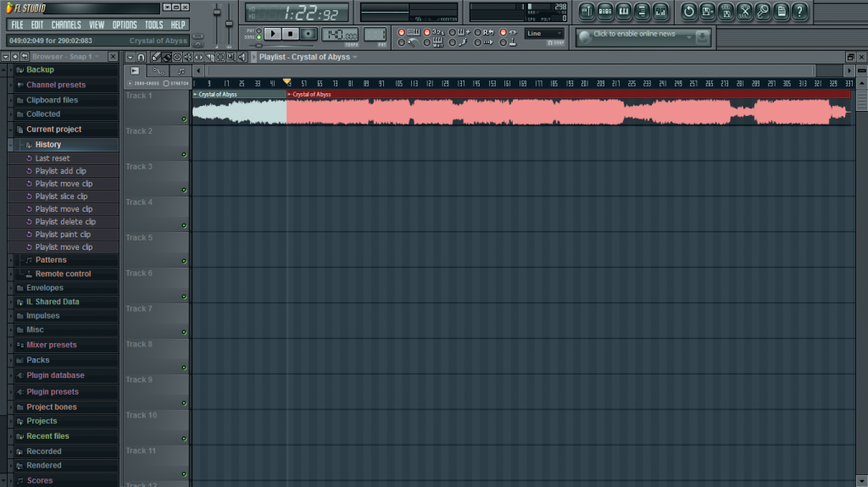Screen dimensions: 868x487
Task: Expand the Packs folder in browser
Action: (10, 360)
